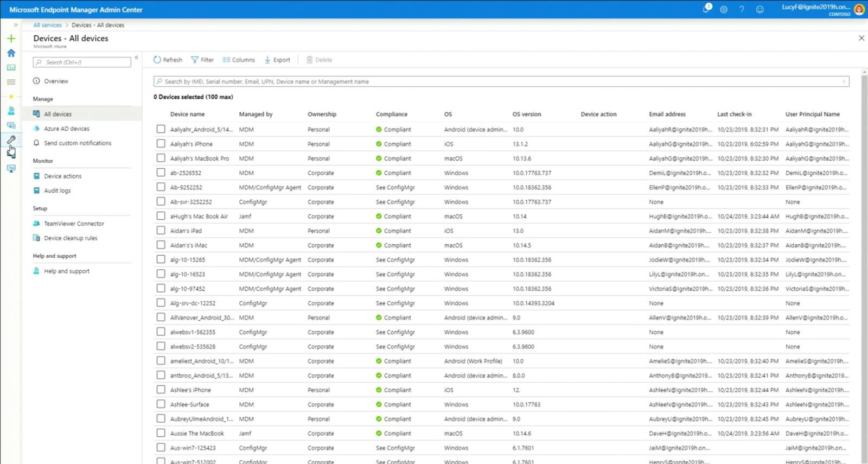Open the Filter options
The image size is (868, 464).
click(x=202, y=60)
